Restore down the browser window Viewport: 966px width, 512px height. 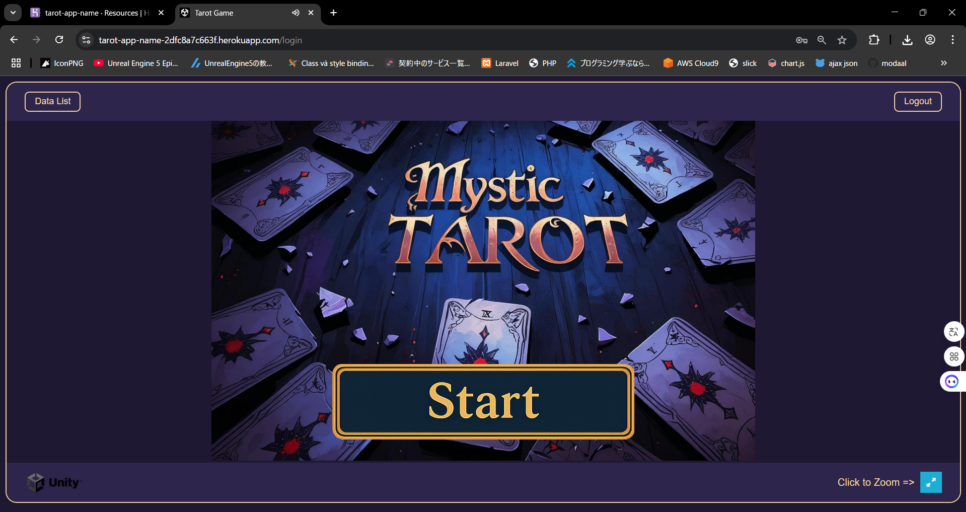923,12
